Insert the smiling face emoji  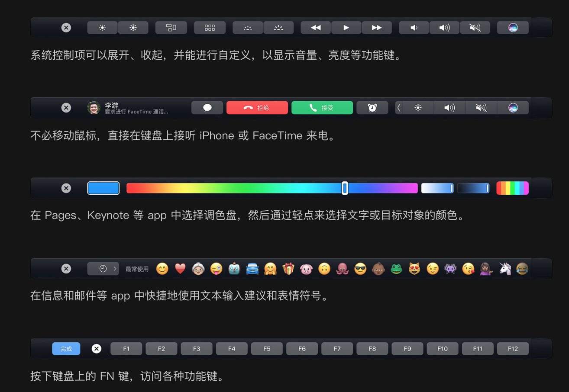[162, 269]
